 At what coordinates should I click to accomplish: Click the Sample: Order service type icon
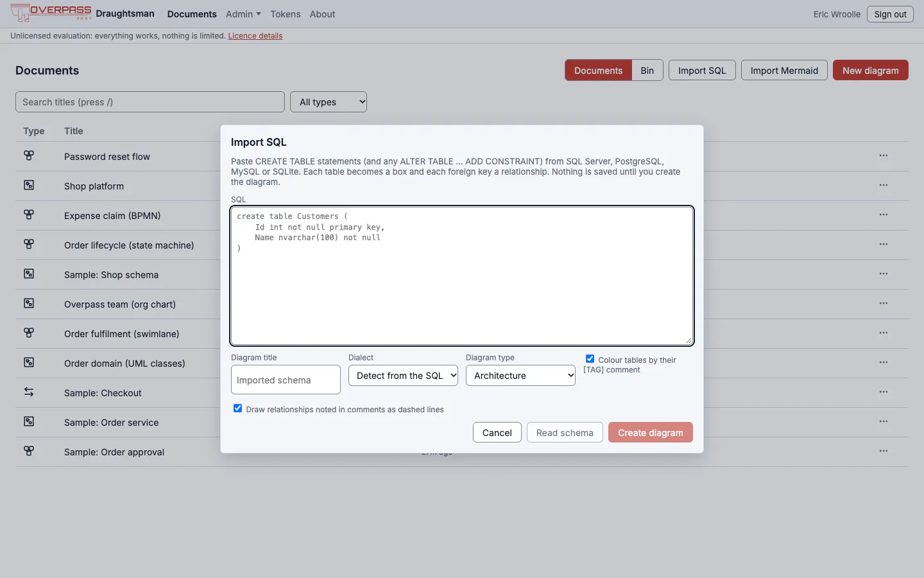pyautogui.click(x=29, y=421)
